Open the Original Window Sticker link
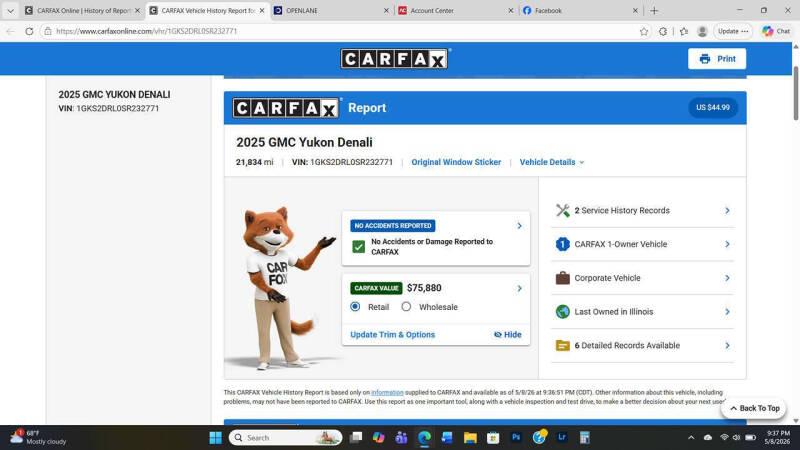Viewport: 800px width, 450px height. (x=456, y=162)
